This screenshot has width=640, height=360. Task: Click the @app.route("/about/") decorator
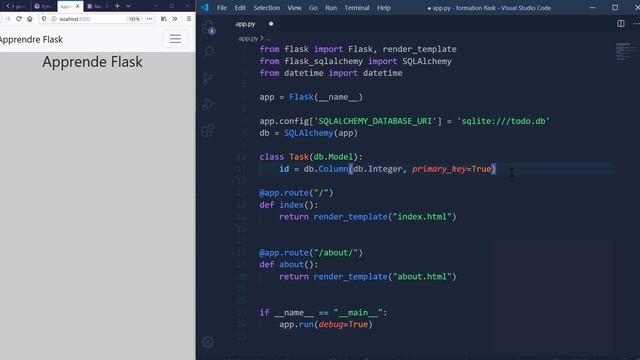(311, 253)
